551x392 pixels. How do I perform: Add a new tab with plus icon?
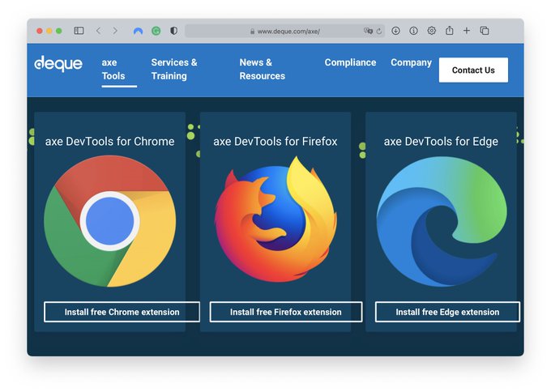coord(467,31)
